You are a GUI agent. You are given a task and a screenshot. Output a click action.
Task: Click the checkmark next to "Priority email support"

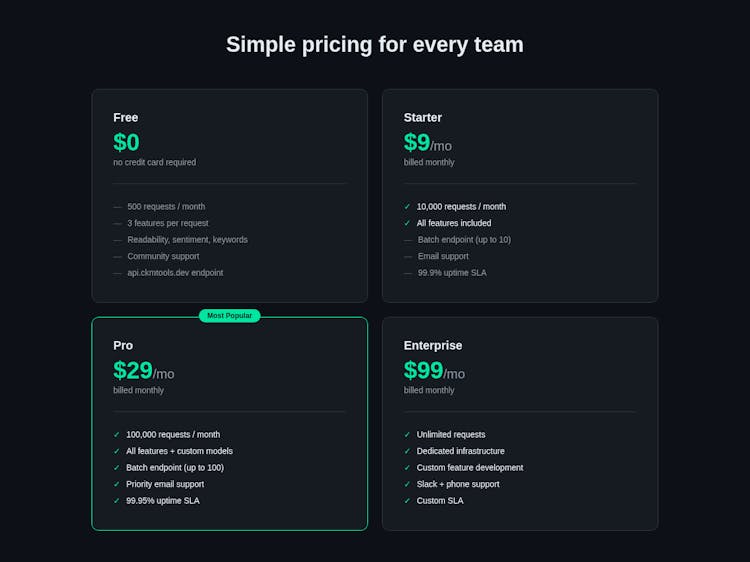click(117, 484)
